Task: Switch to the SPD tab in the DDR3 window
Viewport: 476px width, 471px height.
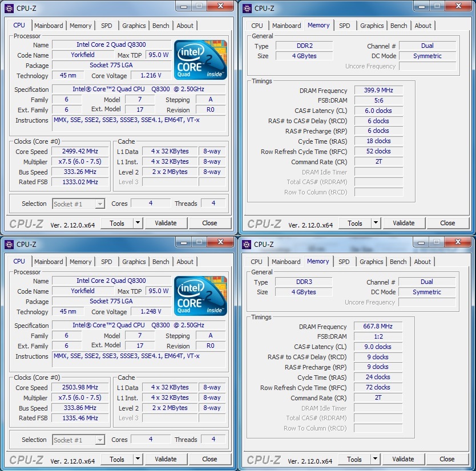Action: 344,262
